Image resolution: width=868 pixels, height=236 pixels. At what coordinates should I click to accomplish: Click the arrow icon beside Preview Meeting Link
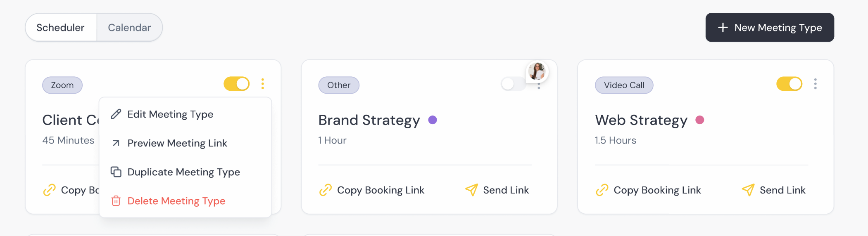tap(116, 143)
